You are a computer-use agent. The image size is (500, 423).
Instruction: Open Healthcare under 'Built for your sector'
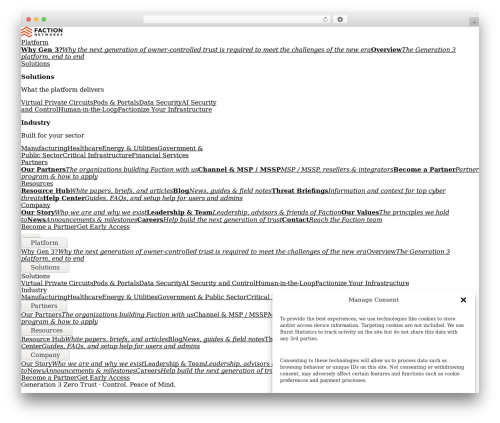click(85, 148)
